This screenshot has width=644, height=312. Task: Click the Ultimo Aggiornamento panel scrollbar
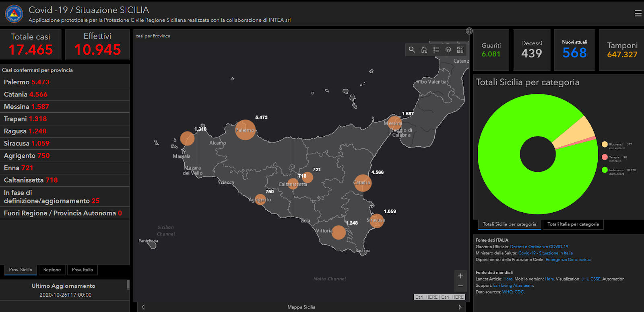128,285
